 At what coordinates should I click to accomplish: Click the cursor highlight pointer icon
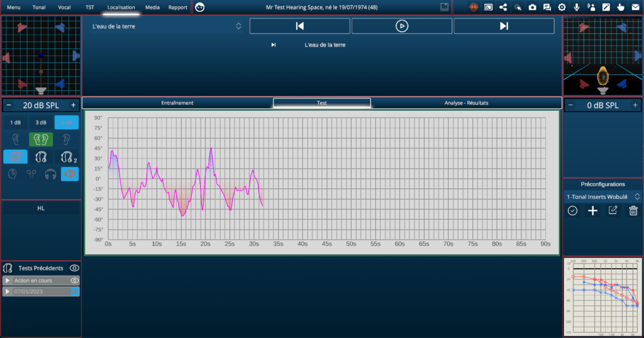[x=518, y=8]
